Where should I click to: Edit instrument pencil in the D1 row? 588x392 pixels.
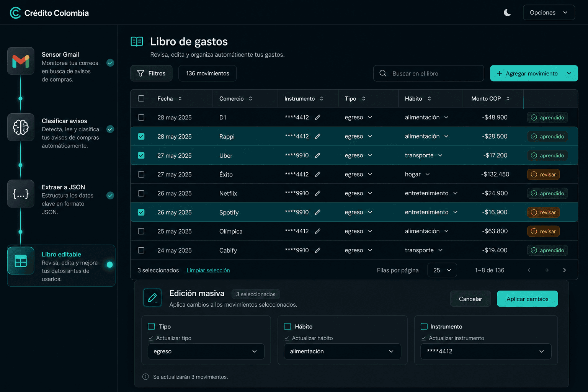click(317, 118)
